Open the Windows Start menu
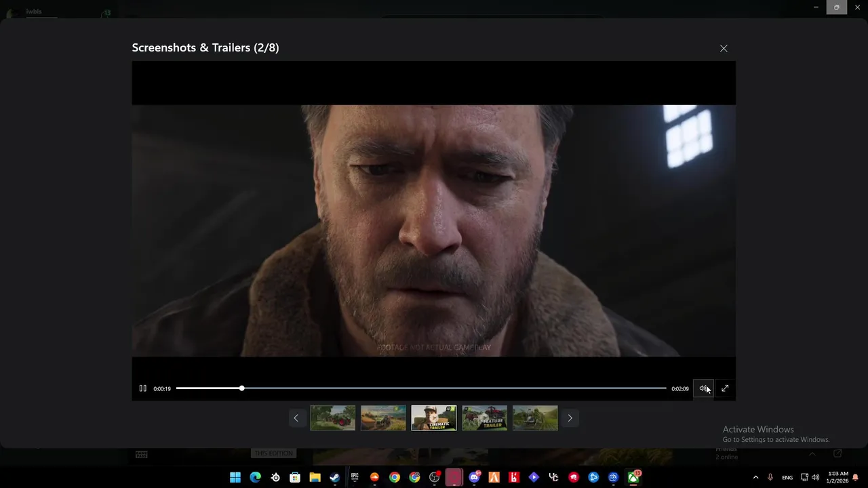 (235, 477)
